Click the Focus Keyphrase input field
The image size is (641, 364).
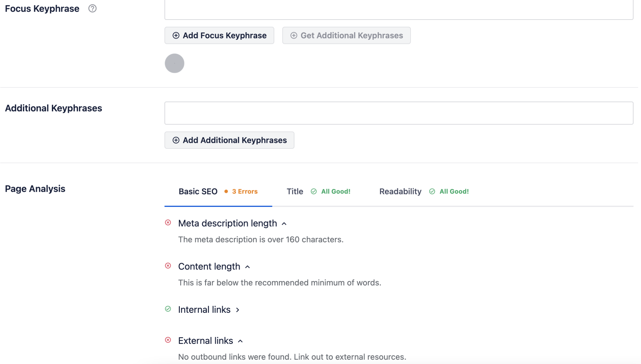[399, 9]
